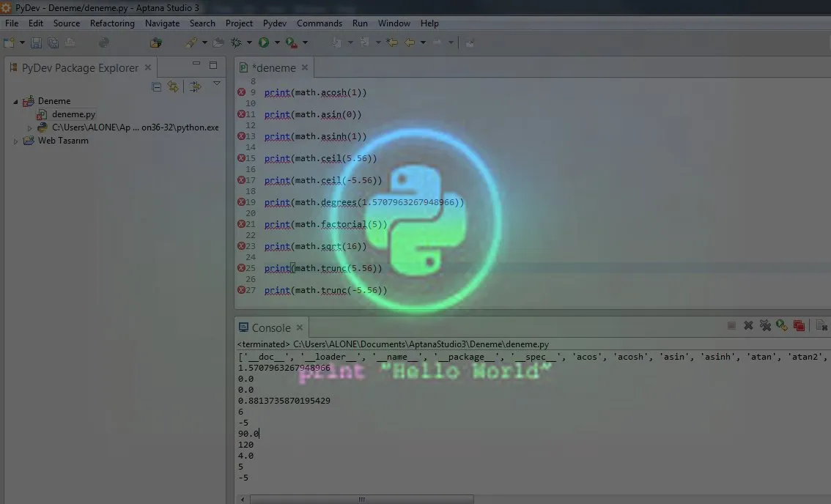
Task: Click the Terminate All red squares icon
Action: click(x=799, y=325)
